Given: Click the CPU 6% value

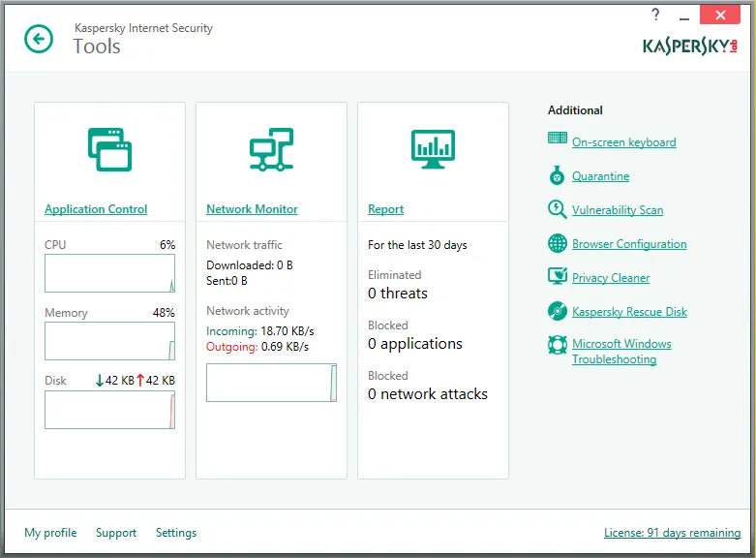Looking at the screenshot, I should tap(167, 245).
